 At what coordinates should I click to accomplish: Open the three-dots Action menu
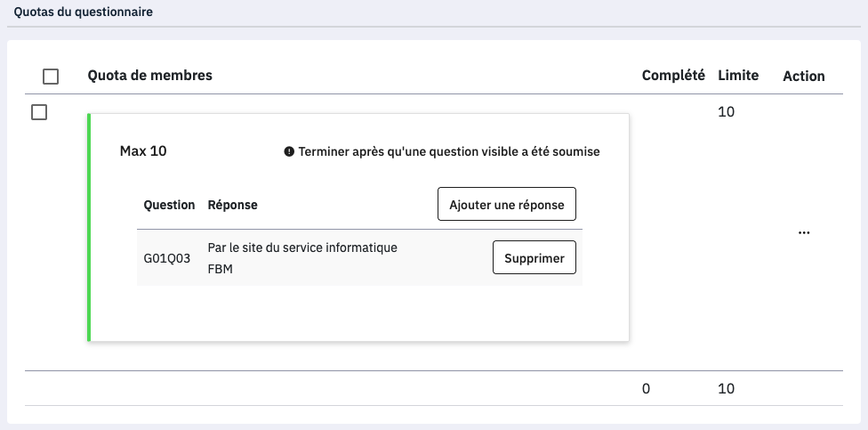click(804, 231)
